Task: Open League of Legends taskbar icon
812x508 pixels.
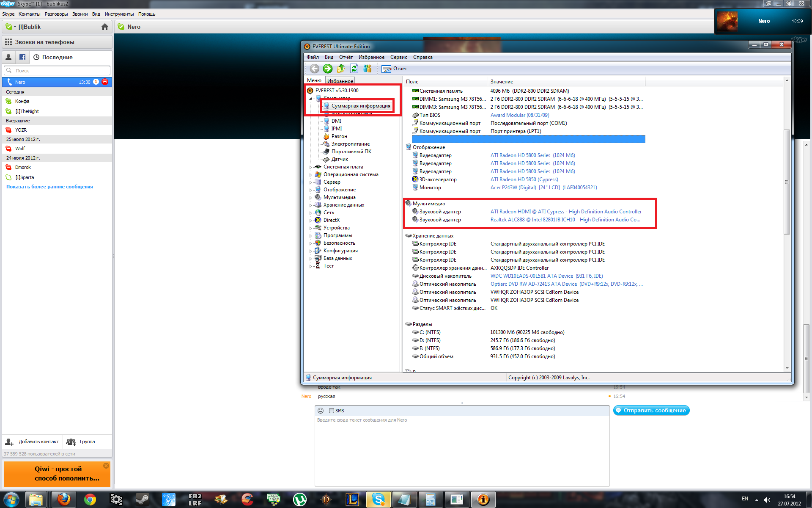Action: (x=352, y=500)
